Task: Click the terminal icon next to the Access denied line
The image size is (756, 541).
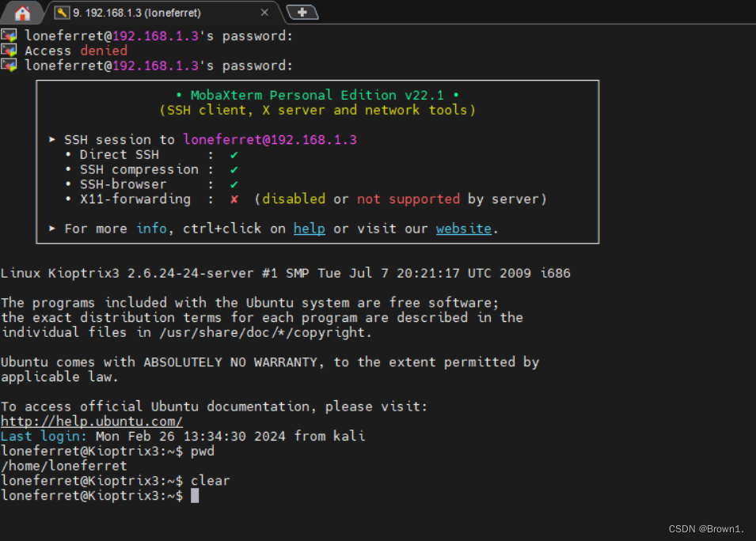Action: pyautogui.click(x=9, y=50)
